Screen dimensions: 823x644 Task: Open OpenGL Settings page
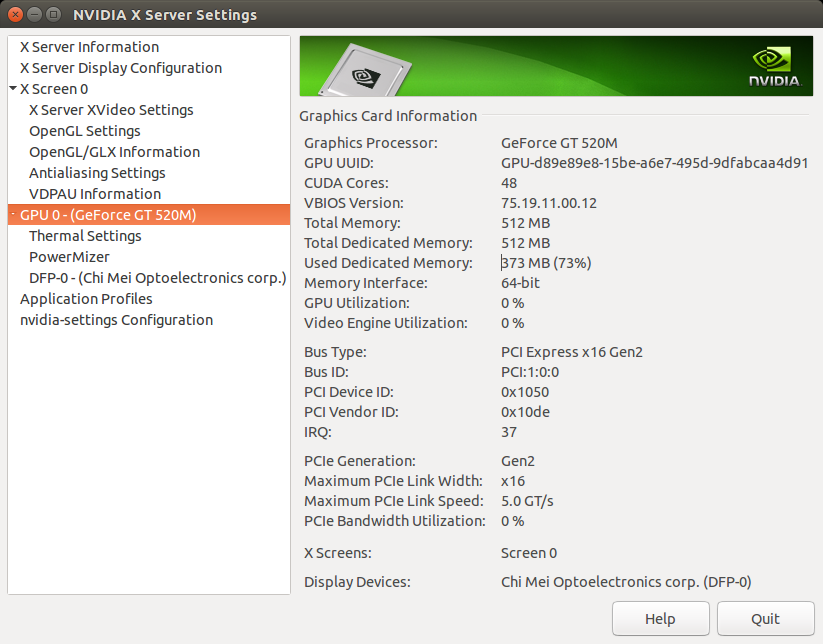pos(85,131)
